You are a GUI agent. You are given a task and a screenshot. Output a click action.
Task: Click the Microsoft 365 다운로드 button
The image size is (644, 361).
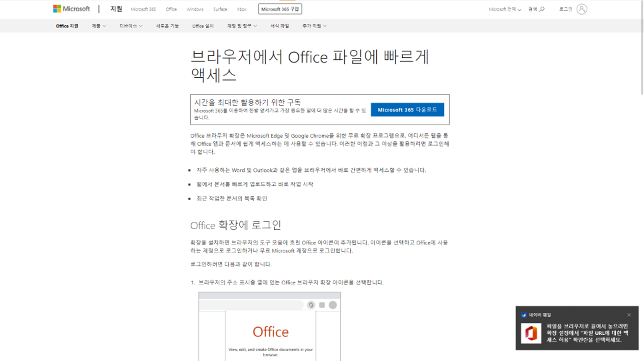[x=407, y=109]
